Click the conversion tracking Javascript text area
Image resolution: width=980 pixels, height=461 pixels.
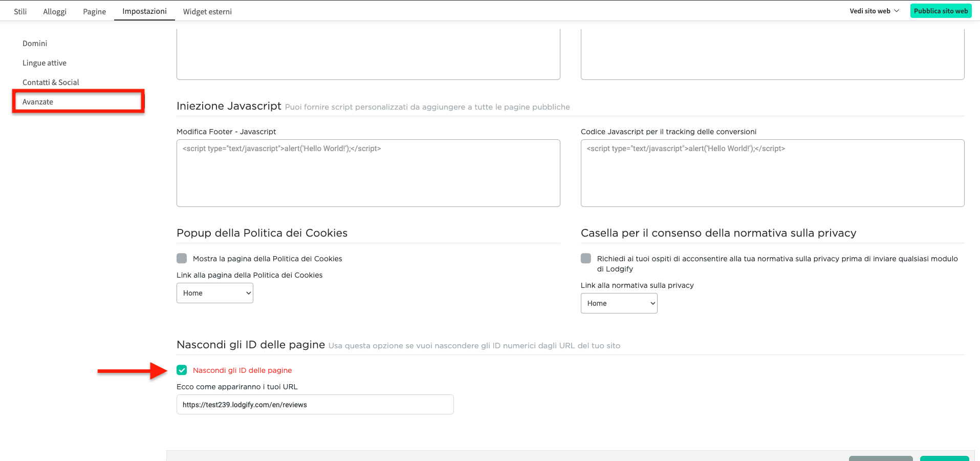773,173
